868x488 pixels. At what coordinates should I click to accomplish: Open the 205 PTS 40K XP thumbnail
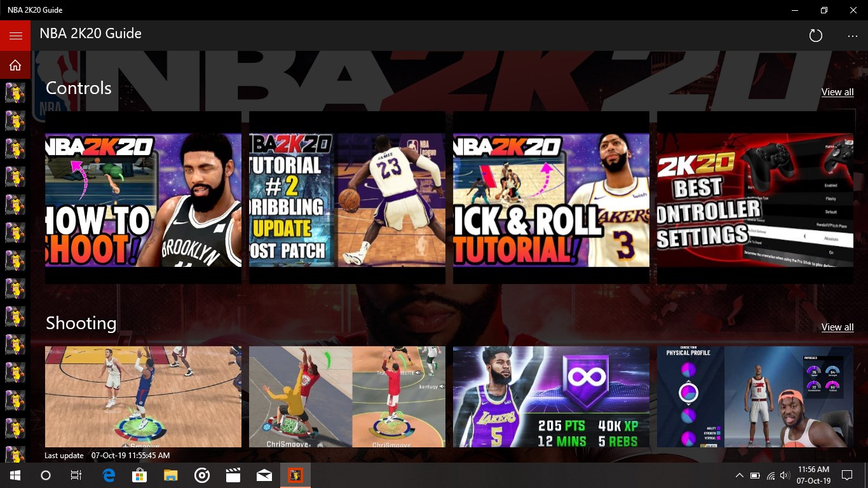coord(551,397)
